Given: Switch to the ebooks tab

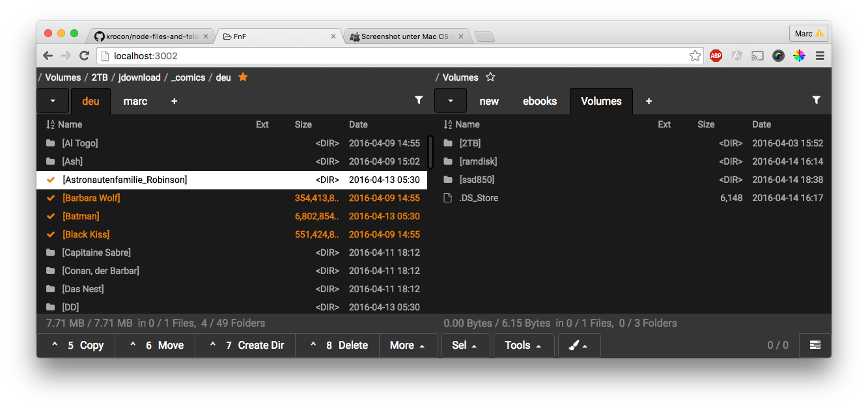Looking at the screenshot, I should pyautogui.click(x=540, y=101).
